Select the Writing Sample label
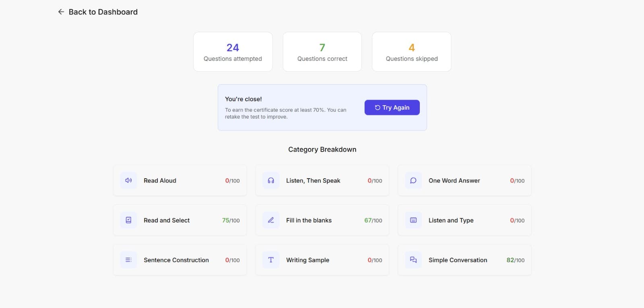The width and height of the screenshot is (644, 308). point(308,260)
